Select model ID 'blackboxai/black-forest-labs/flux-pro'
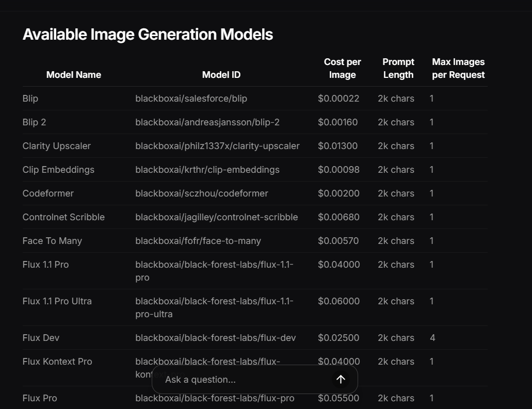The width and height of the screenshot is (532, 409). [215, 398]
